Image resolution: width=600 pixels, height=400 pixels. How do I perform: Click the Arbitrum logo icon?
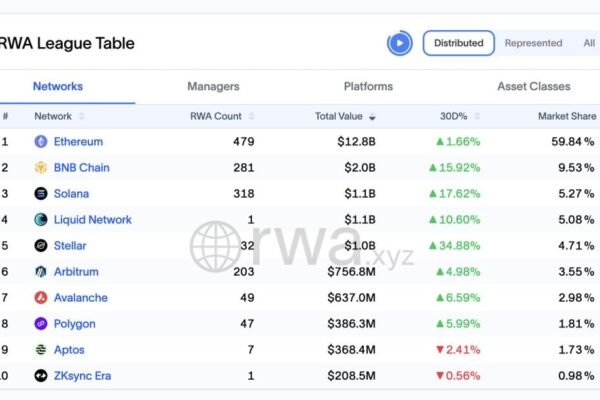[41, 272]
